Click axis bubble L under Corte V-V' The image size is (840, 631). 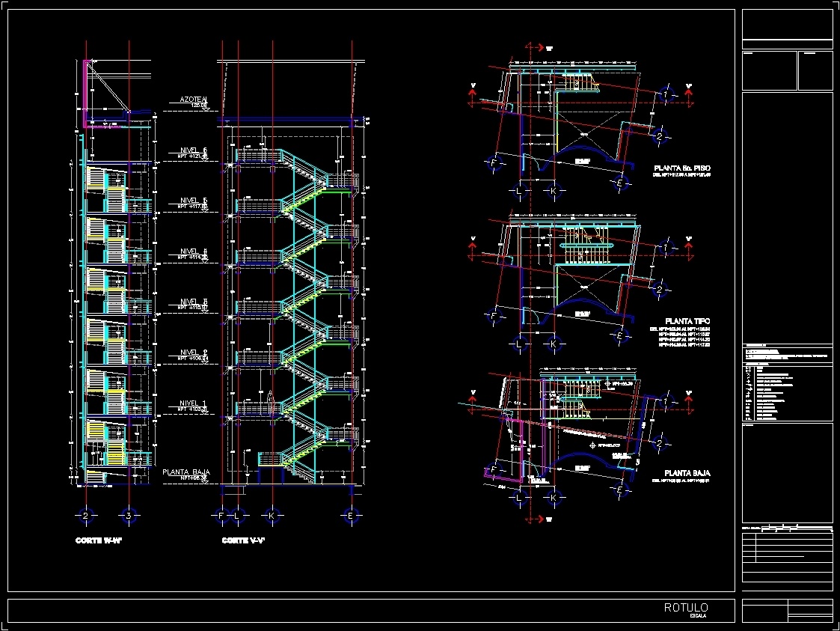238,516
